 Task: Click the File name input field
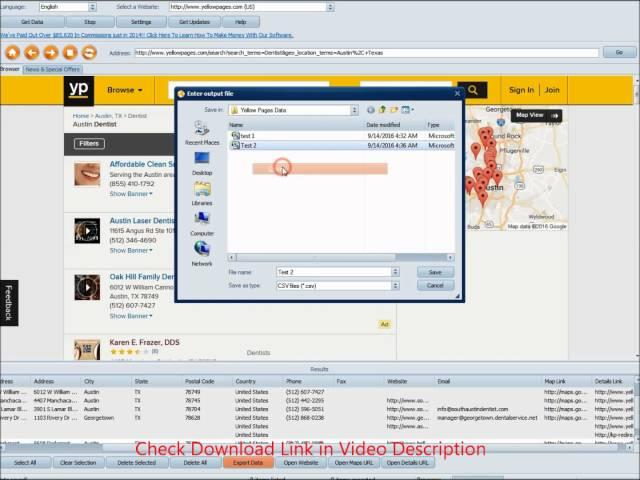point(333,272)
